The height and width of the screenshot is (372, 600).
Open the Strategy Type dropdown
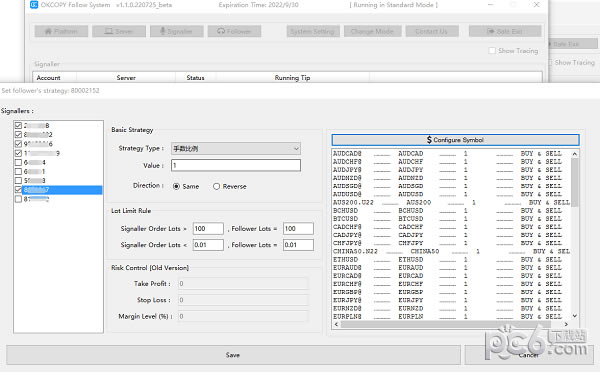pos(236,148)
